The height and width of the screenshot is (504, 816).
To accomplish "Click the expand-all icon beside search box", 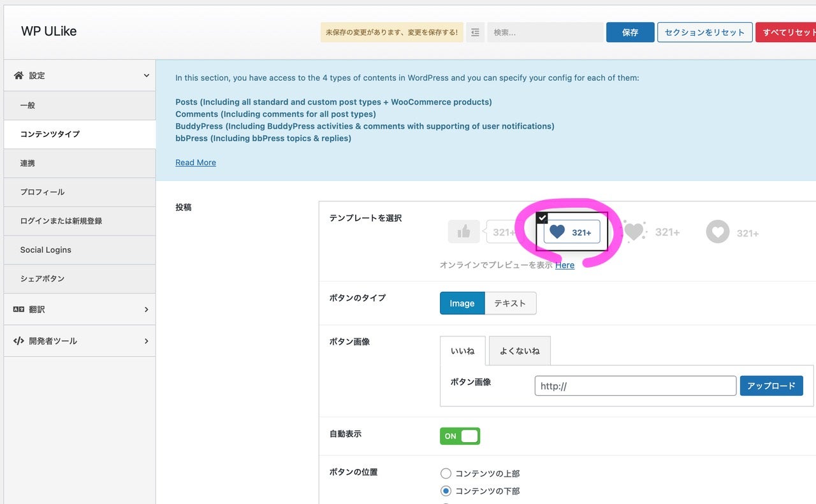I will [475, 32].
